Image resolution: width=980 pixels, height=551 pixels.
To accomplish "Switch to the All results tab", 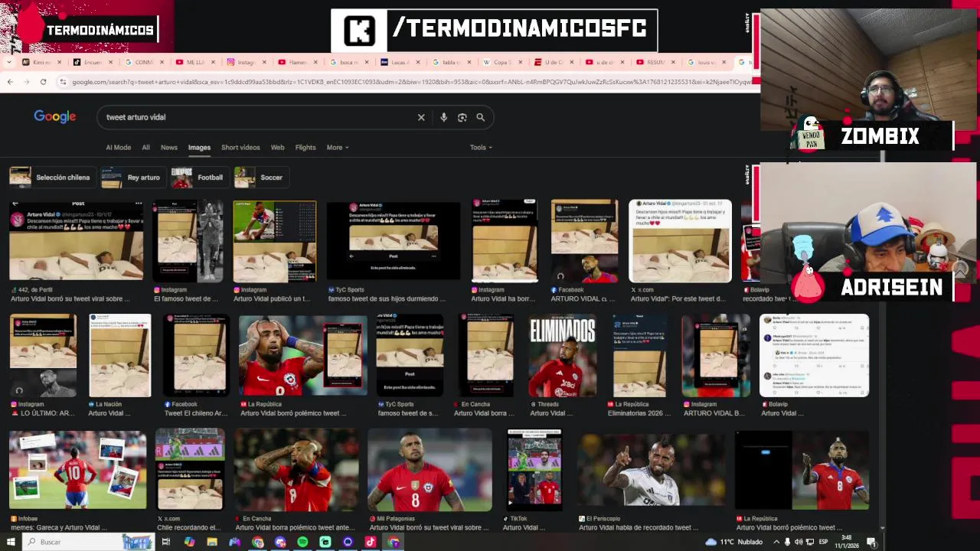I will 145,148.
